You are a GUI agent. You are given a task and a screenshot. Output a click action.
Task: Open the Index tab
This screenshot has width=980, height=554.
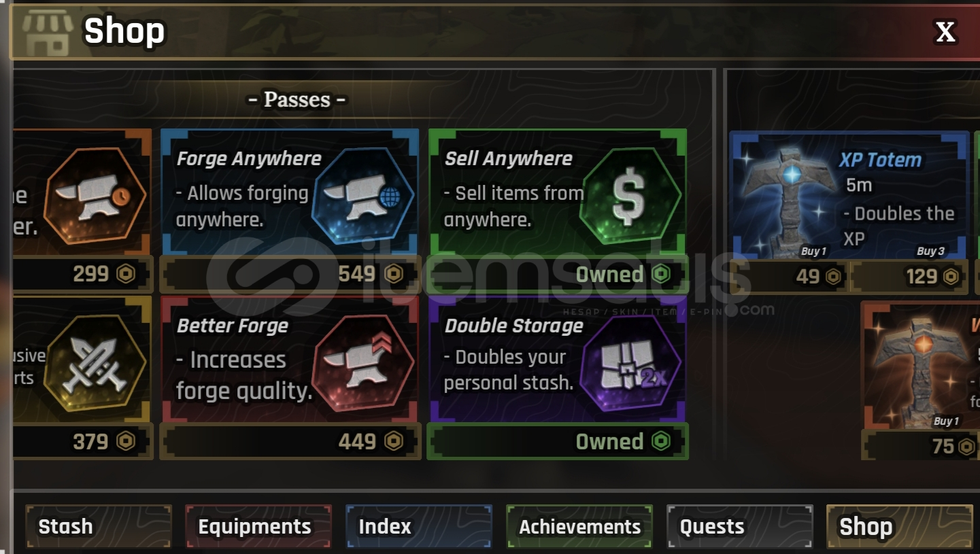click(x=419, y=527)
